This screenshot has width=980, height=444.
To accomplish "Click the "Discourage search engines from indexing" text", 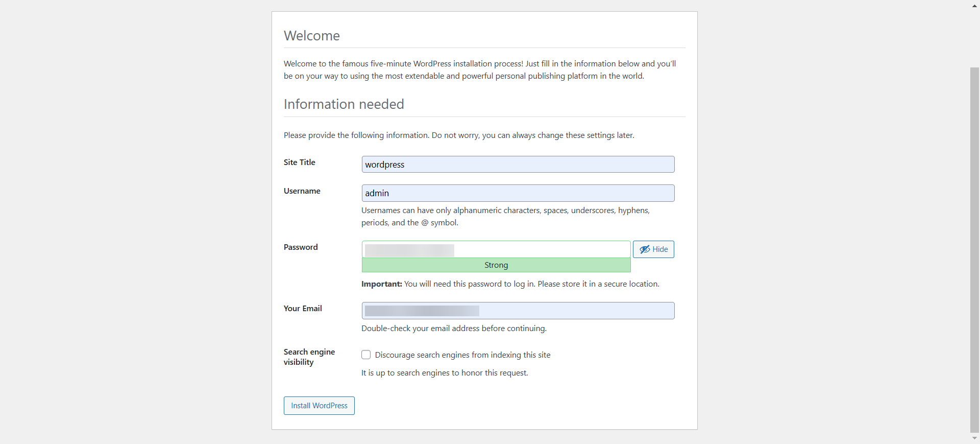I will coord(462,355).
